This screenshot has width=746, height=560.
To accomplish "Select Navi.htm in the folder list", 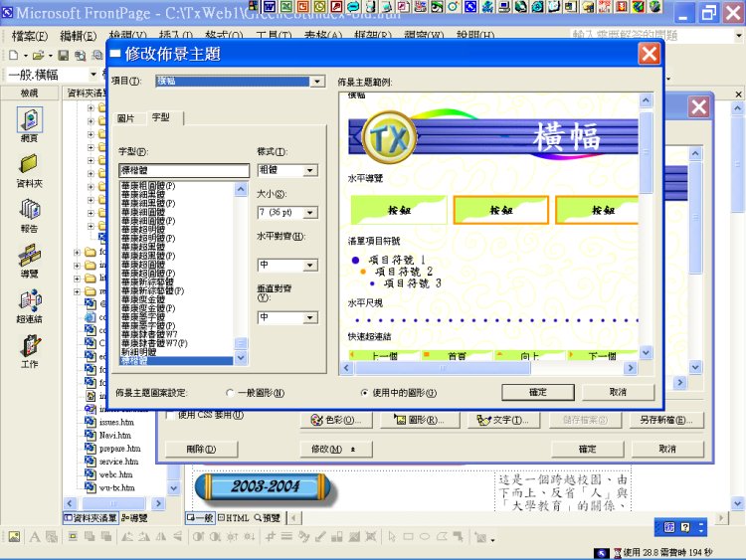I will 114,435.
